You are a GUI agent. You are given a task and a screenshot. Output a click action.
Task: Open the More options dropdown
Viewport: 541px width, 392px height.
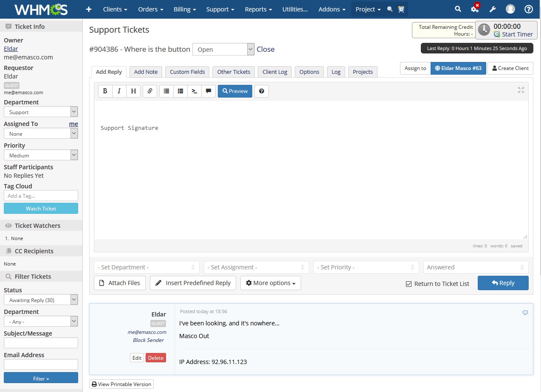click(x=270, y=283)
